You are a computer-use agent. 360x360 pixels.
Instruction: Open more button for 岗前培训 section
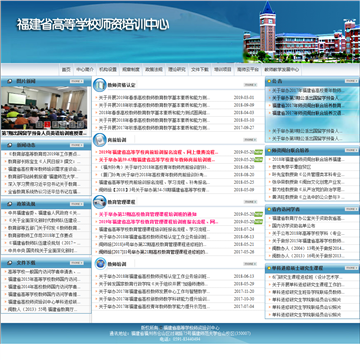(x=250, y=140)
